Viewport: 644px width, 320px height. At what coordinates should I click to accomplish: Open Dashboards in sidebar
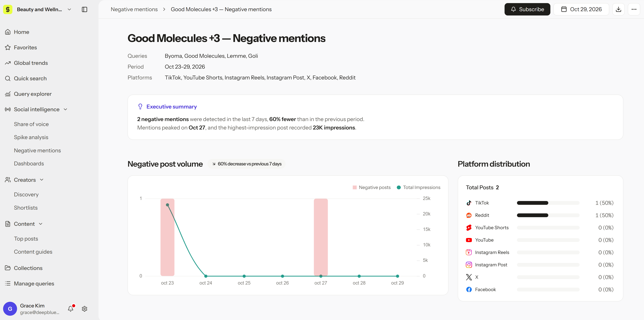click(29, 164)
